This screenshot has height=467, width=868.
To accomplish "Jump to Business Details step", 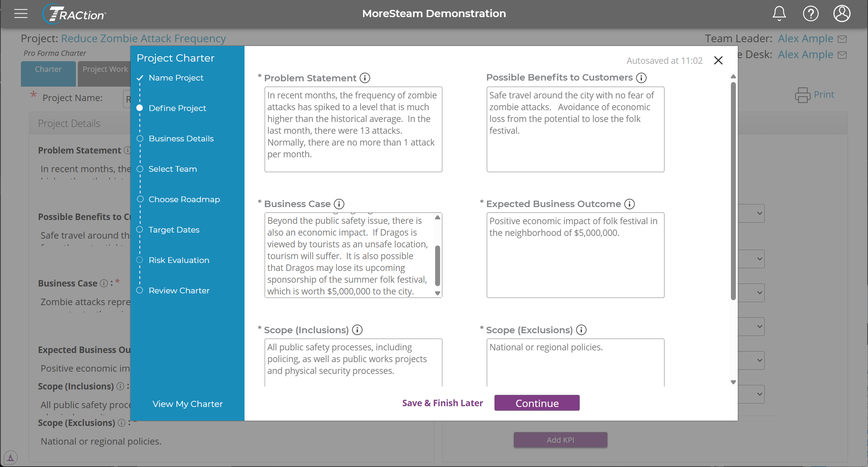I will click(x=181, y=139).
